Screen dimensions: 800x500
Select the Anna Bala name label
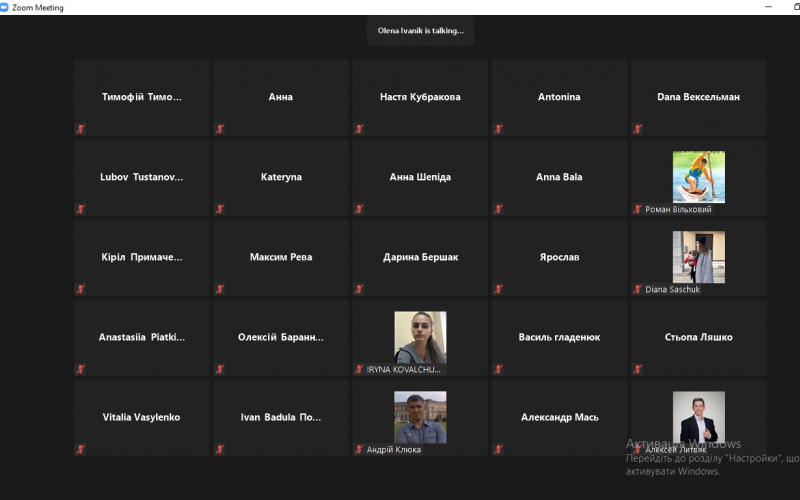(x=559, y=177)
